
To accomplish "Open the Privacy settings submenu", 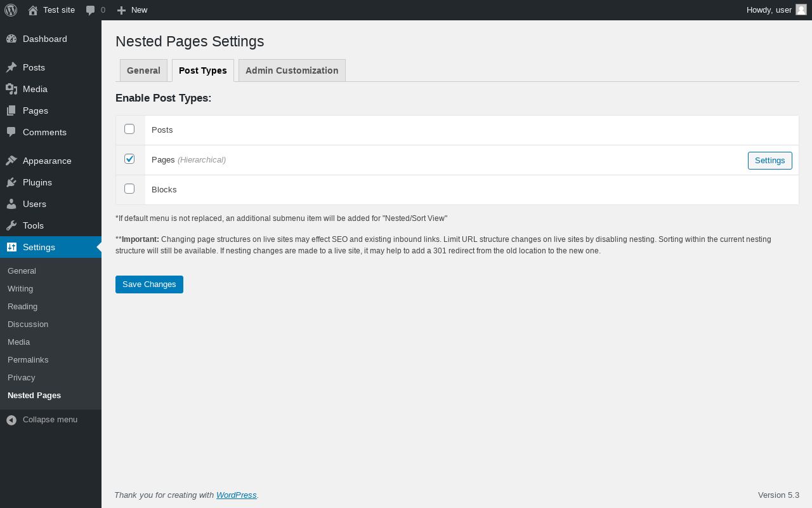I will pos(21,378).
